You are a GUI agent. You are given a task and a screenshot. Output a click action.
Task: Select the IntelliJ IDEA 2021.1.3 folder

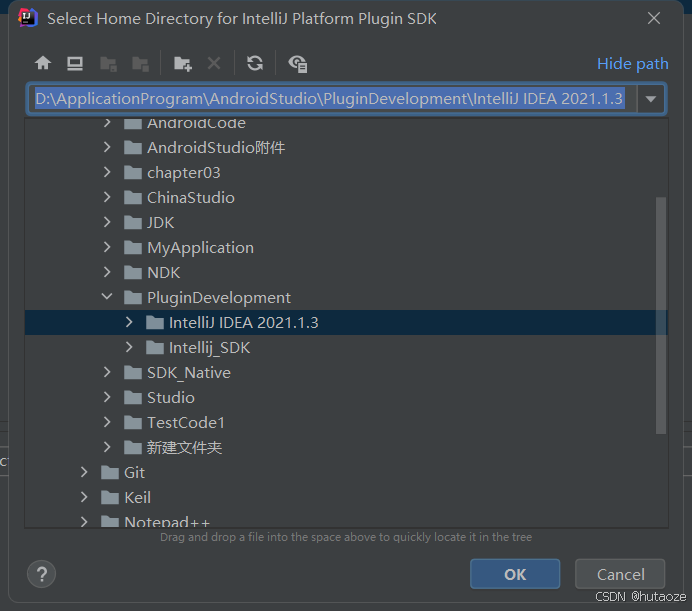pyautogui.click(x=346, y=322)
